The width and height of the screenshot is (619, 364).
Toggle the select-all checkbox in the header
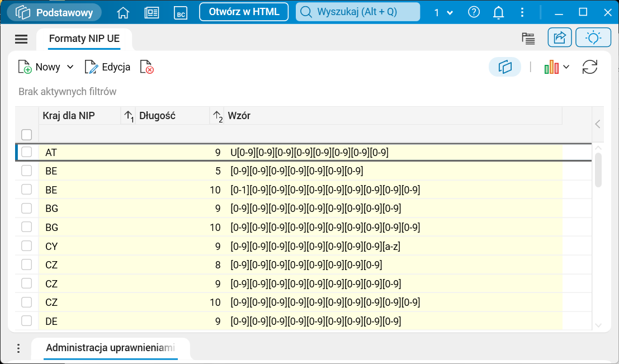pyautogui.click(x=26, y=134)
